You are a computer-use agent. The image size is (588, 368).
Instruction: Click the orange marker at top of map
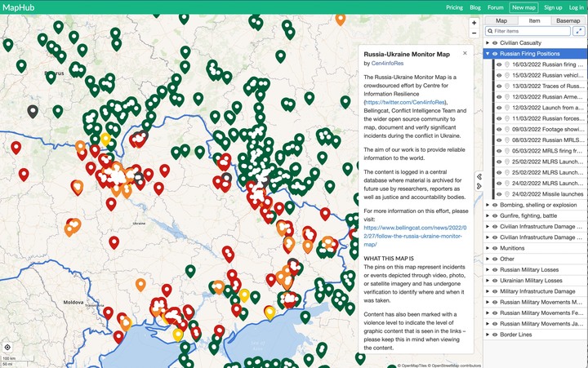[340, 19]
